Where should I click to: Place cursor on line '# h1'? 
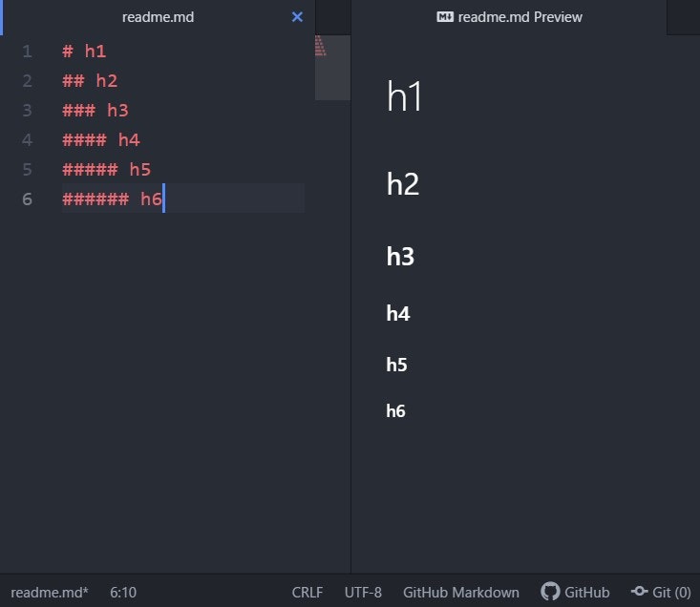click(84, 52)
